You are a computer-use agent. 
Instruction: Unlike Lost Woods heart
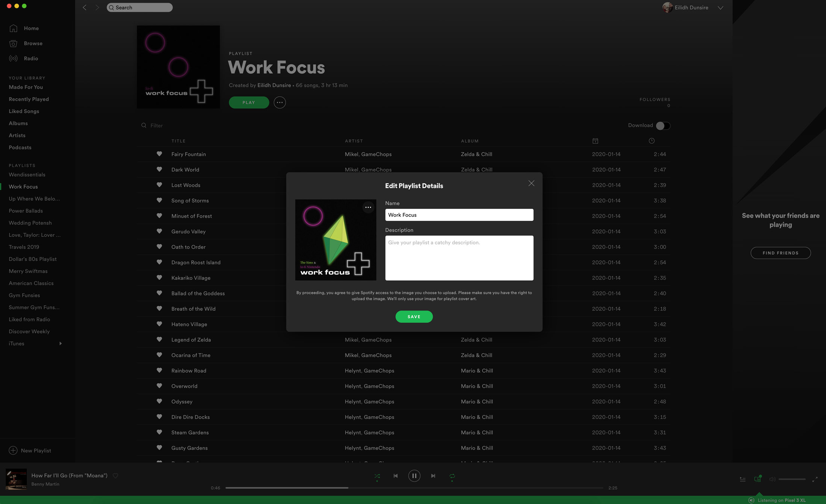pos(159,185)
